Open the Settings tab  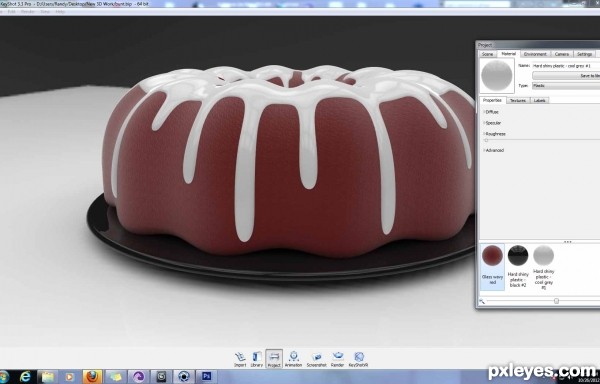click(584, 54)
